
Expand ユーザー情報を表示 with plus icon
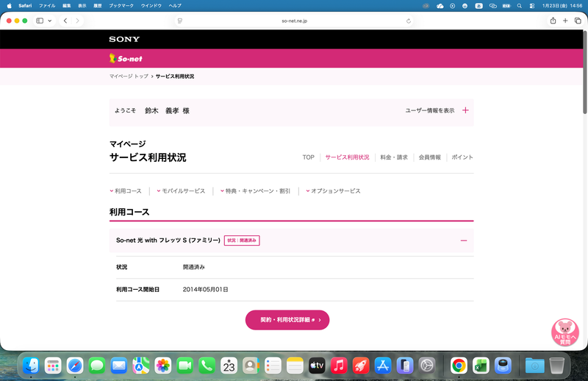465,110
